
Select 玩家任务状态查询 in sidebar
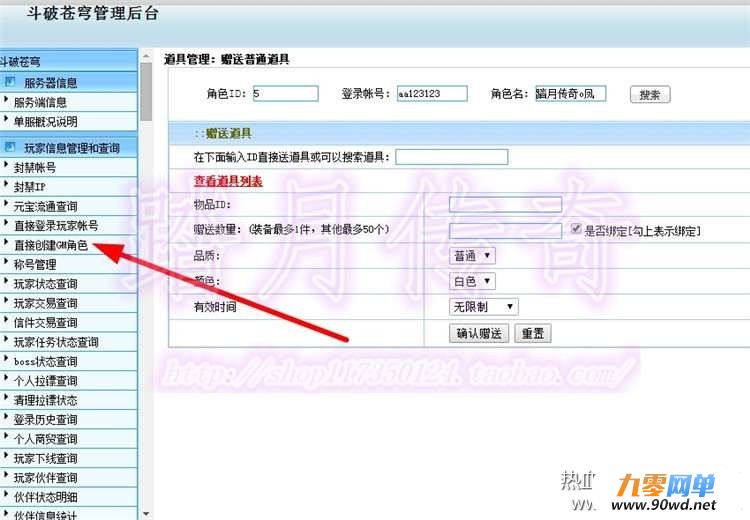point(56,342)
